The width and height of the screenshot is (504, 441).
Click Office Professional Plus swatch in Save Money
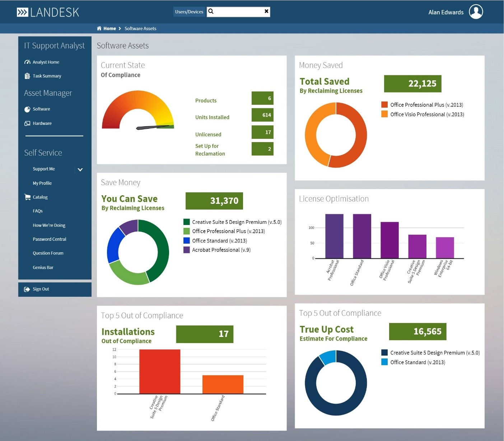coord(187,231)
